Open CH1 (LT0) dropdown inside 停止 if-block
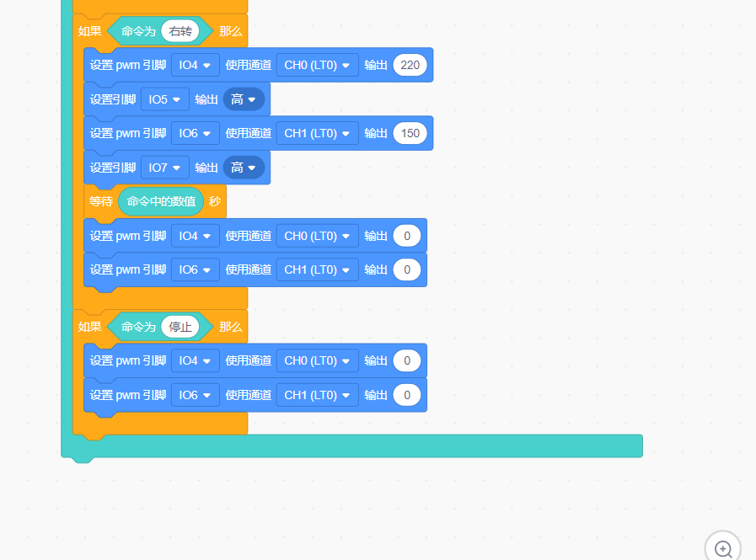756x560 pixels. click(317, 395)
